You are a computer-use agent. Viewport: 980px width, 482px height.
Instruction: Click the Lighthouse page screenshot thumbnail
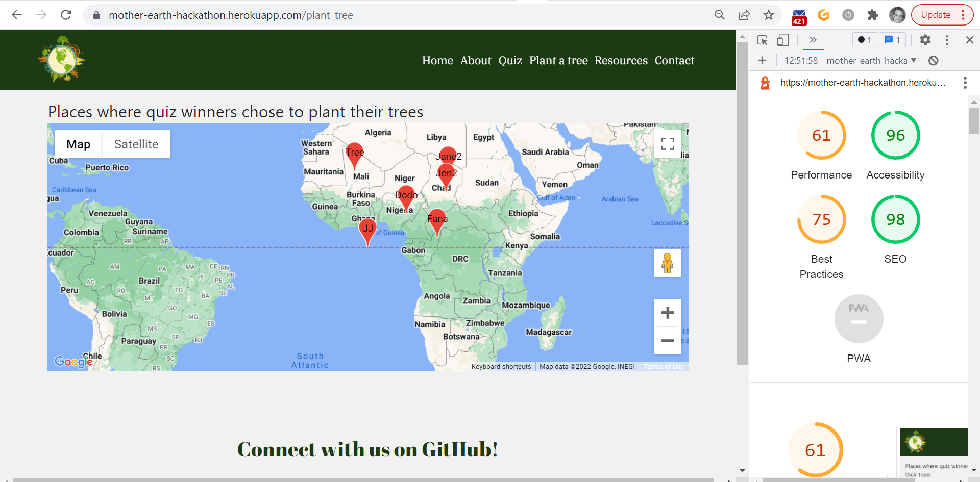934,453
